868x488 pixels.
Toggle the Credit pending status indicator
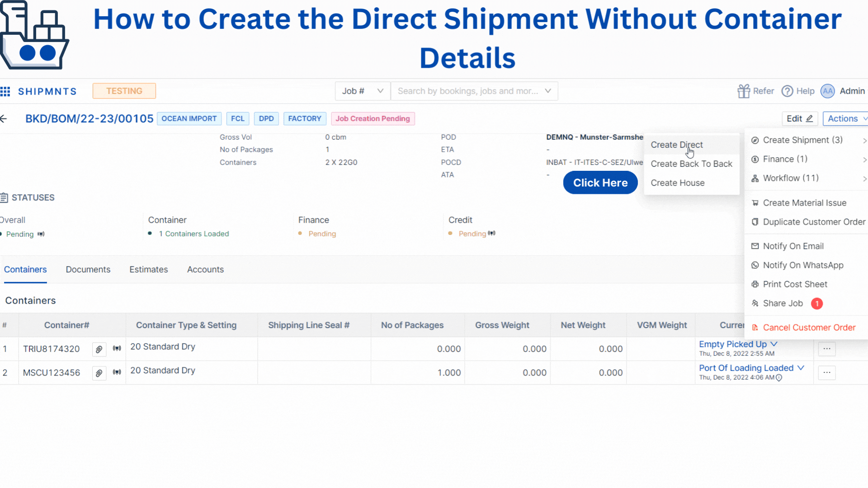(x=492, y=233)
